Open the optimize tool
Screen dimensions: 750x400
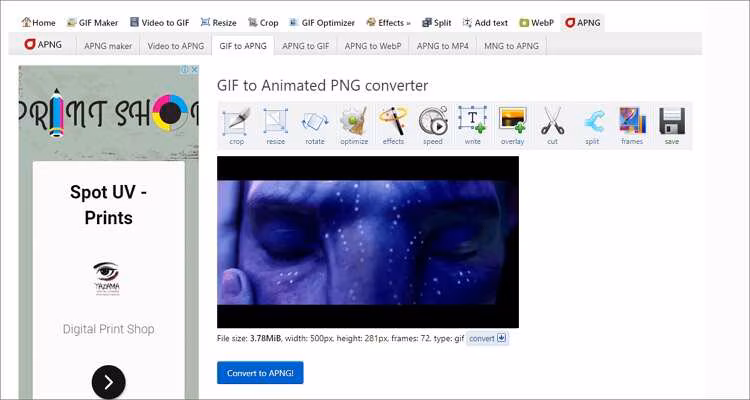354,125
